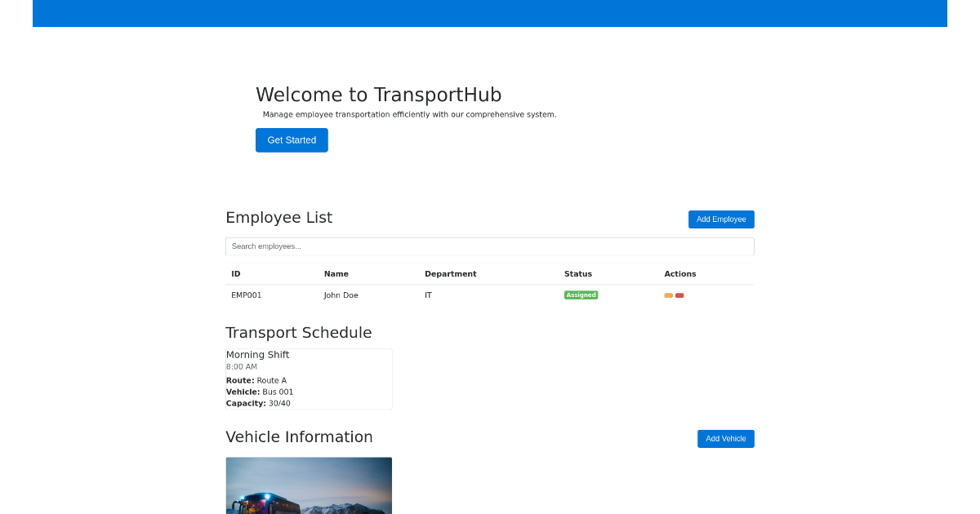Click the Add Vehicle button
The width and height of the screenshot is (980, 514).
coord(725,438)
